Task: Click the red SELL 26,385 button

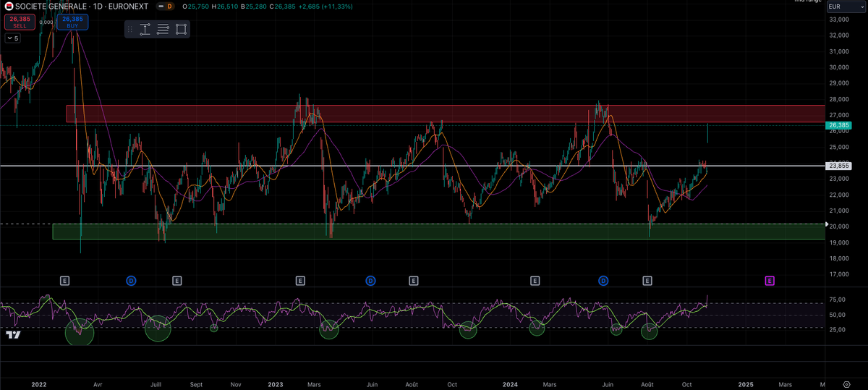Action: 19,22
